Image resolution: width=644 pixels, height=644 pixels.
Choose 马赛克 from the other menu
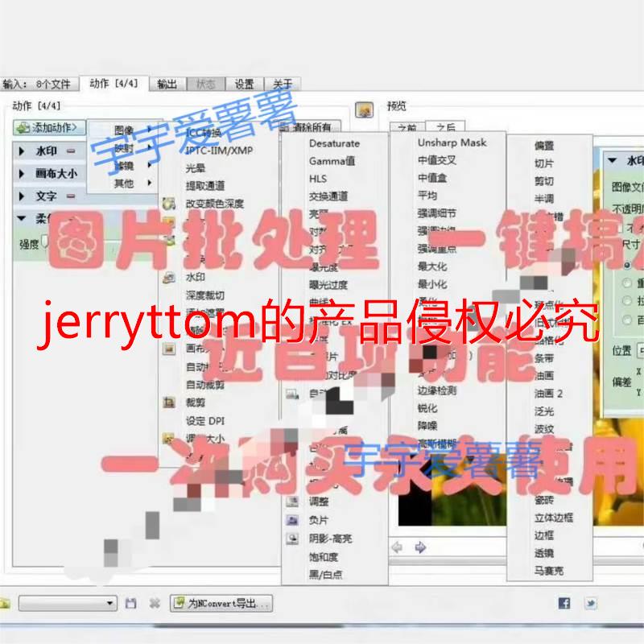pos(549,571)
